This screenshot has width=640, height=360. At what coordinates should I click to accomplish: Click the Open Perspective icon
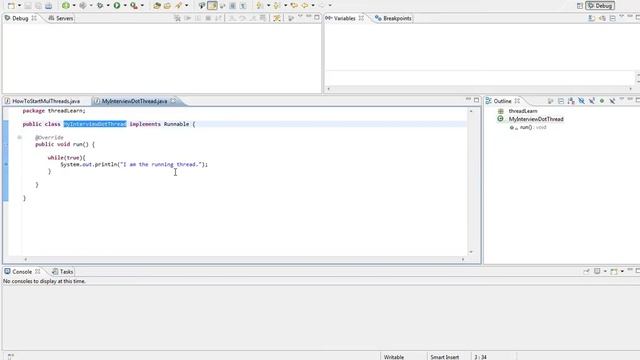[580, 6]
